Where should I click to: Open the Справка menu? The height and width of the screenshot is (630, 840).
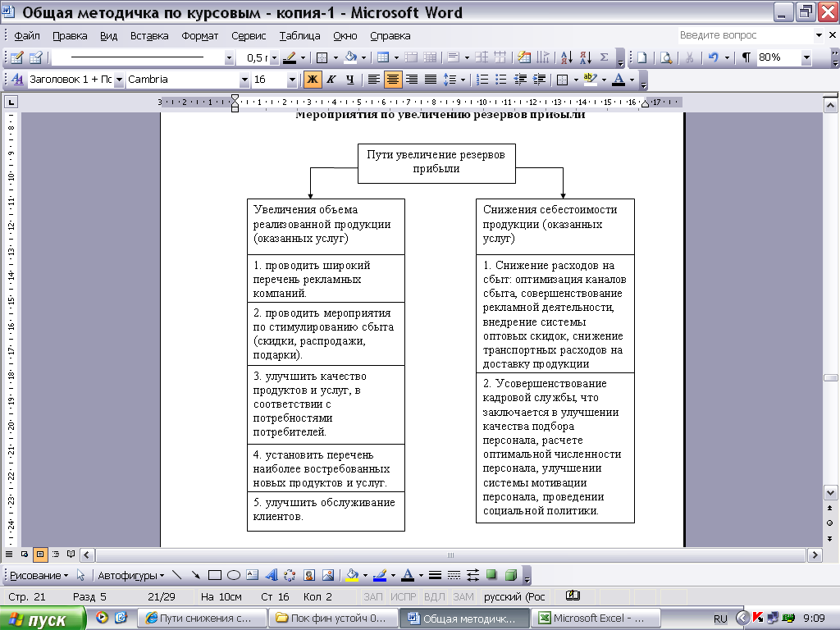pos(390,36)
